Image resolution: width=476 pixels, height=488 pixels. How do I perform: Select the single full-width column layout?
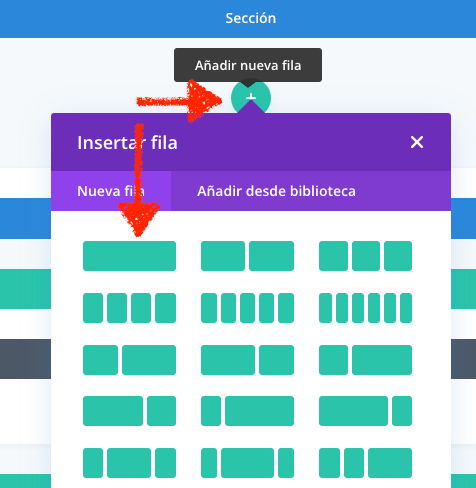129,256
